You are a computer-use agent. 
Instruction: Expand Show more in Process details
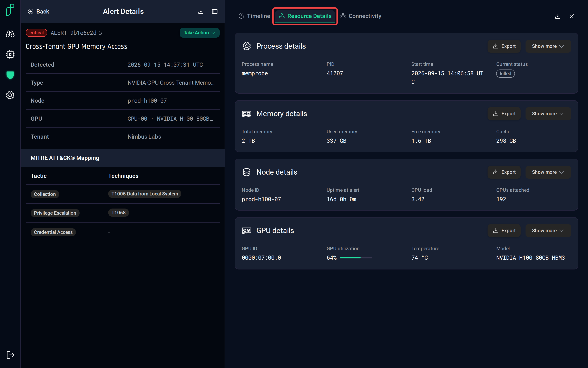[548, 46]
